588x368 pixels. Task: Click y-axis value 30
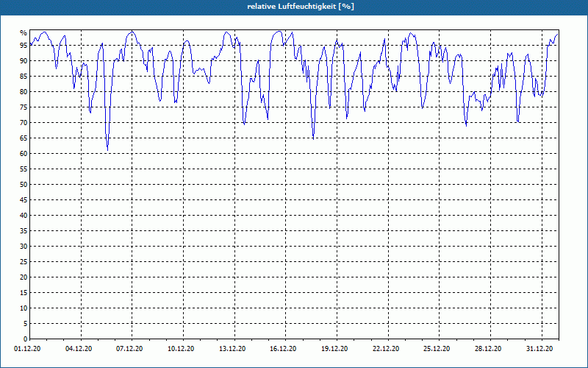(x=24, y=247)
